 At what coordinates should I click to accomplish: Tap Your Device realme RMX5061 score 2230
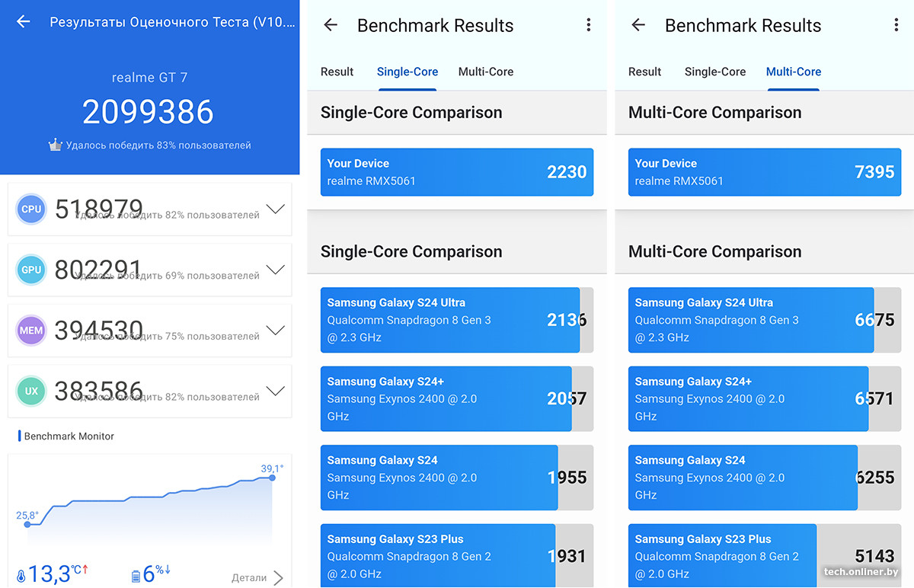coord(457,172)
